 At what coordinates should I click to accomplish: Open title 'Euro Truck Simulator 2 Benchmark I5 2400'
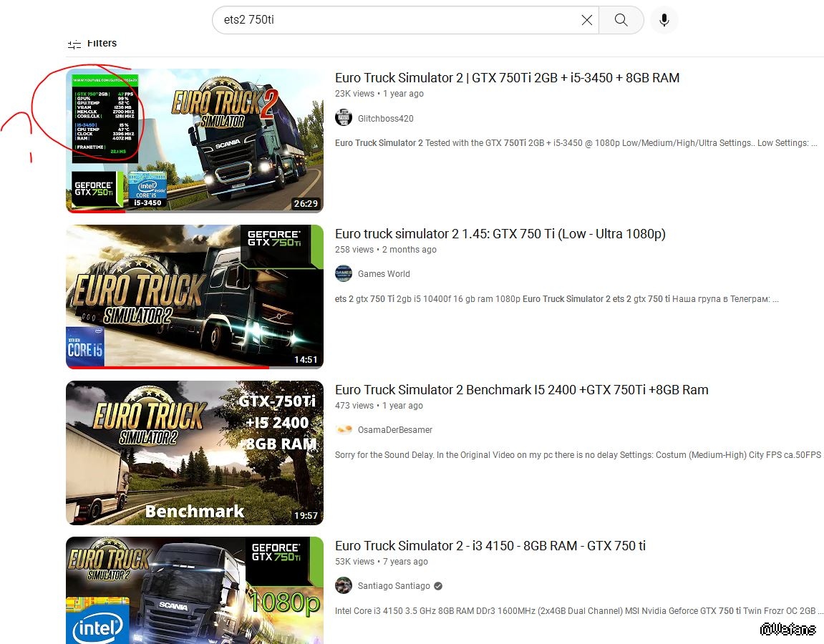point(522,390)
